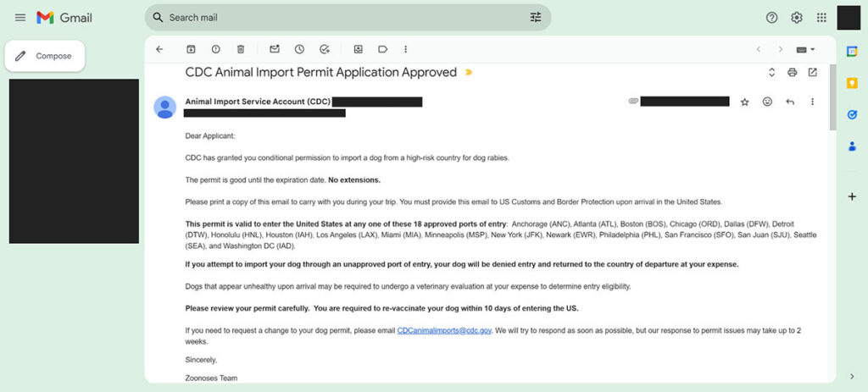
Task: Open the search options filter
Action: coord(535,18)
